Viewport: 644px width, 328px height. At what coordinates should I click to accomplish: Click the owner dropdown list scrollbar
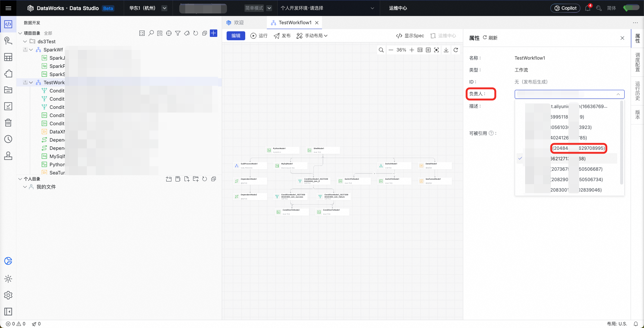[621, 143]
